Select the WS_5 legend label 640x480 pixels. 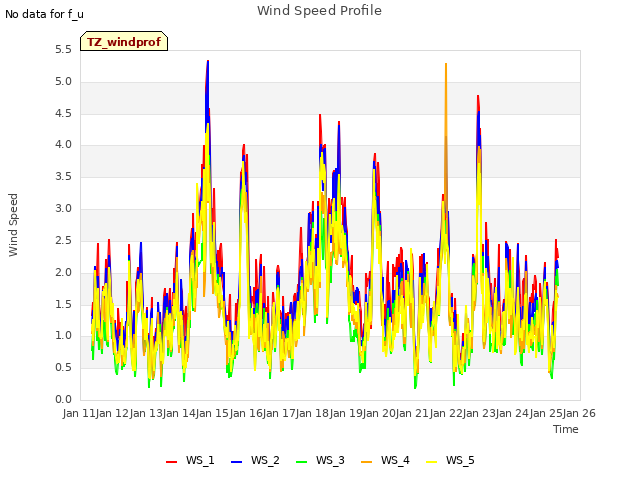pos(460,460)
